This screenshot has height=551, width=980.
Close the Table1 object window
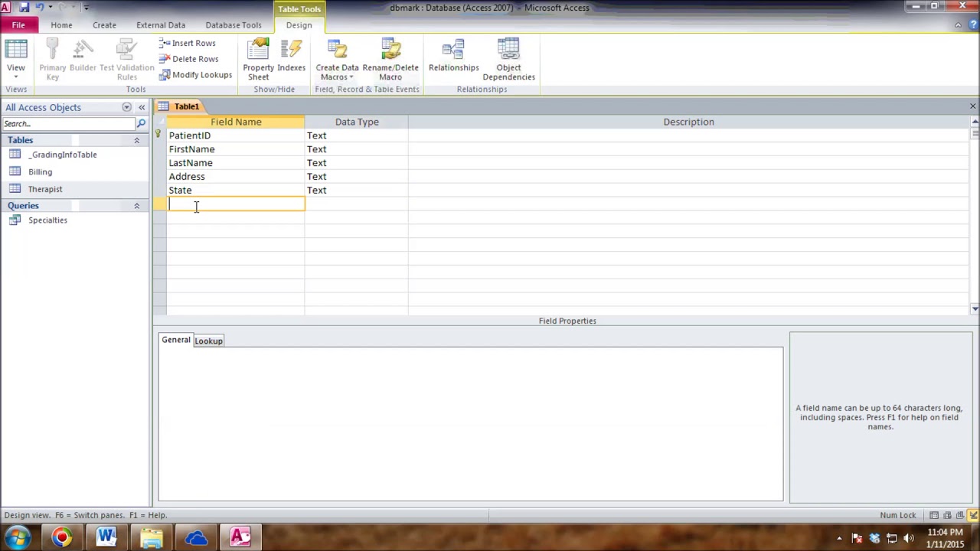coord(972,106)
